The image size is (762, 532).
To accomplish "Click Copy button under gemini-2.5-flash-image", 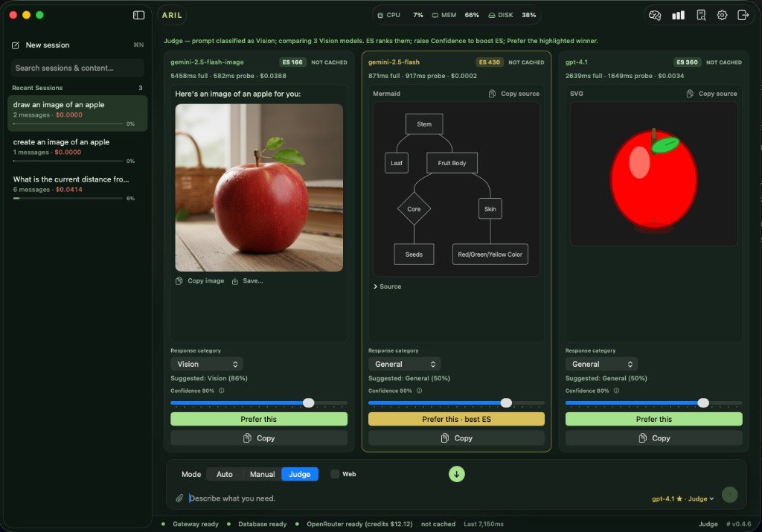I will click(x=258, y=438).
